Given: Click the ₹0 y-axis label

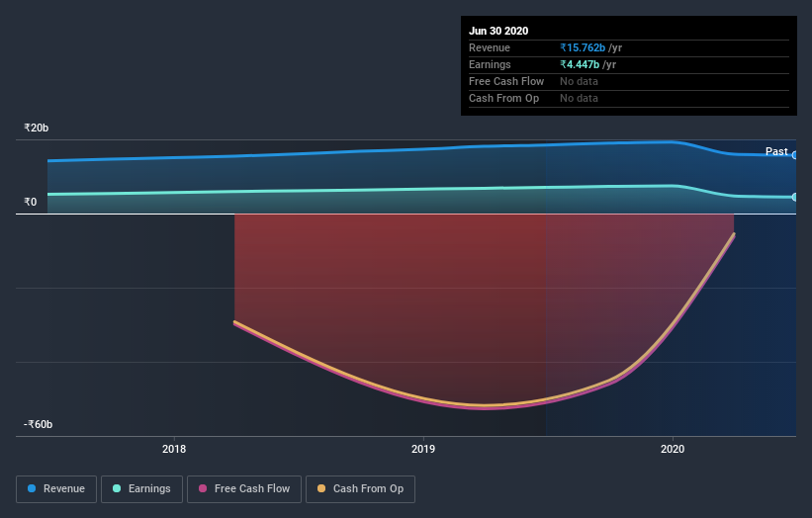Looking at the screenshot, I should coord(31,202).
